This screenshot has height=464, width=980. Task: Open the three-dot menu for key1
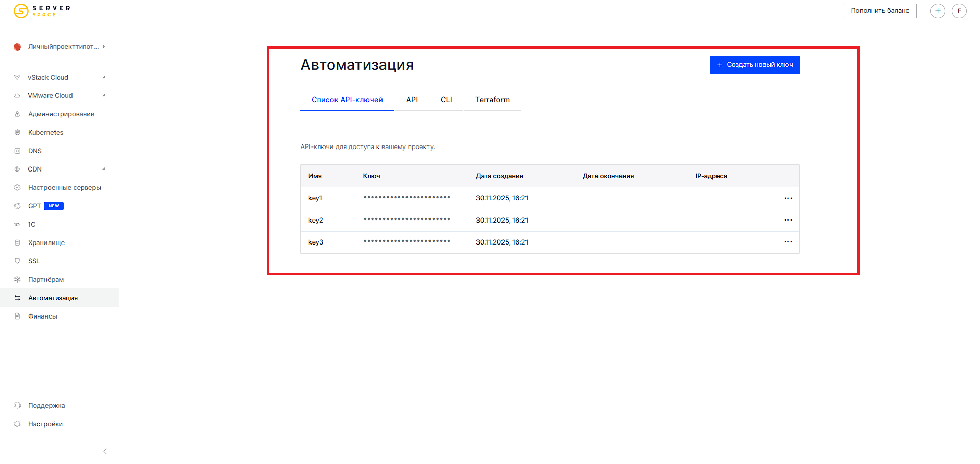[x=788, y=198]
